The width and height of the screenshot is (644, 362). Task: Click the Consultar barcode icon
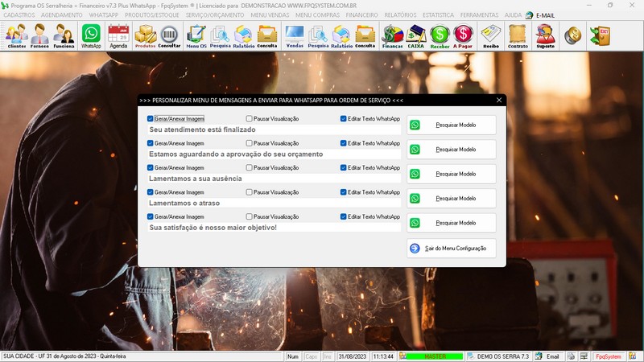coord(169,36)
